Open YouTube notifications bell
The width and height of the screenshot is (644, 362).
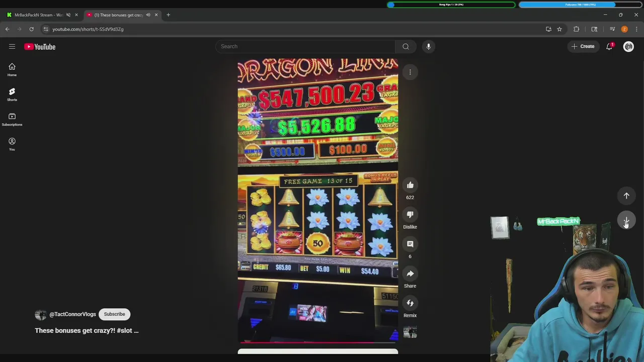point(609,46)
